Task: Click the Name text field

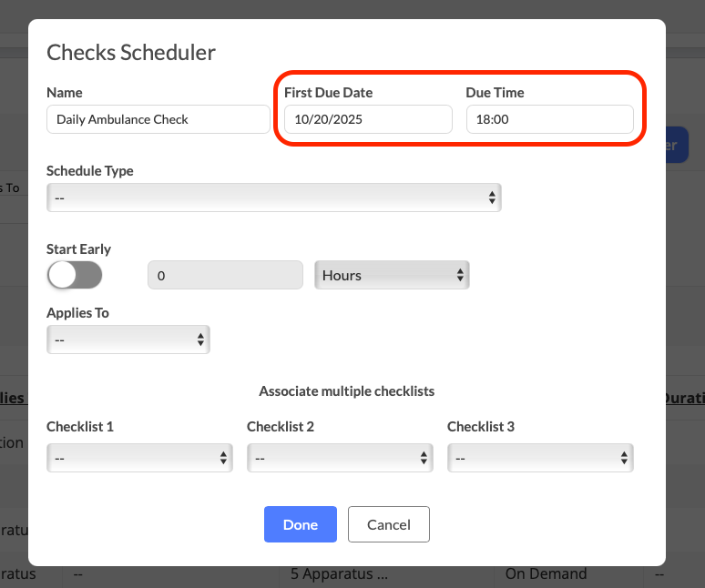Action: coord(158,119)
